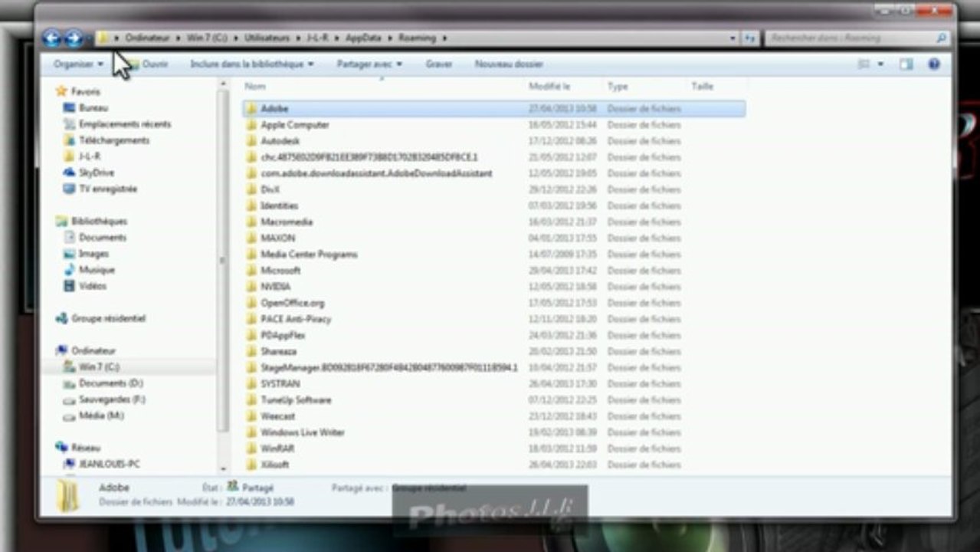The height and width of the screenshot is (552, 980).
Task: Open the Partager avec dropdown
Action: pos(369,64)
